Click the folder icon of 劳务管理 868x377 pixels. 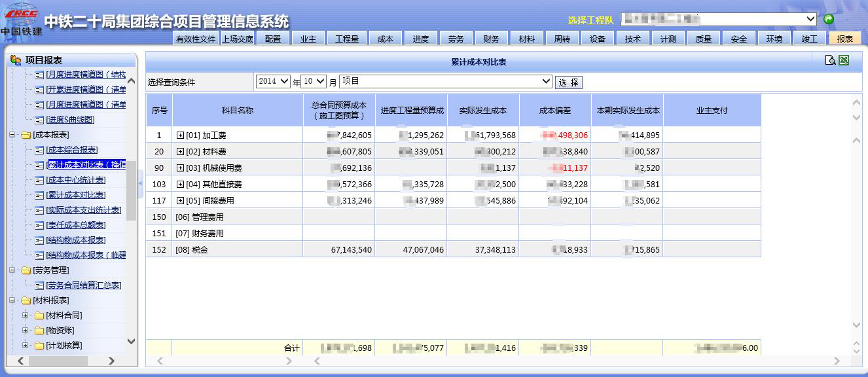point(26,270)
